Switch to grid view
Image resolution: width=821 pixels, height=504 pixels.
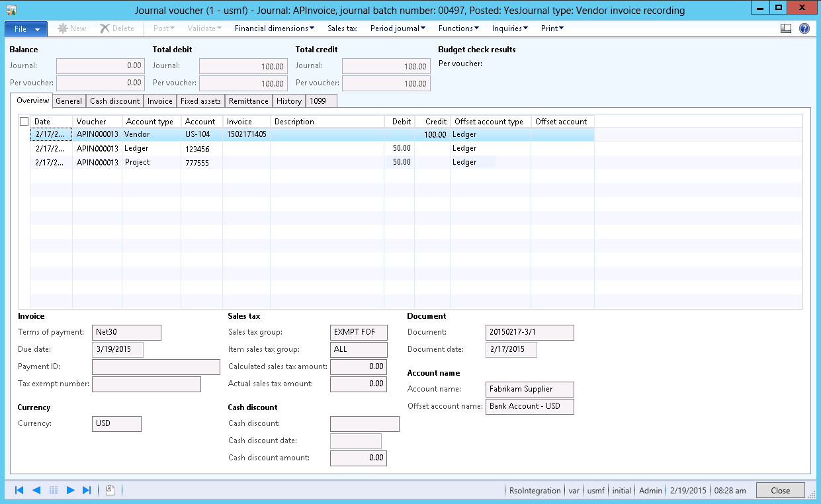54,490
